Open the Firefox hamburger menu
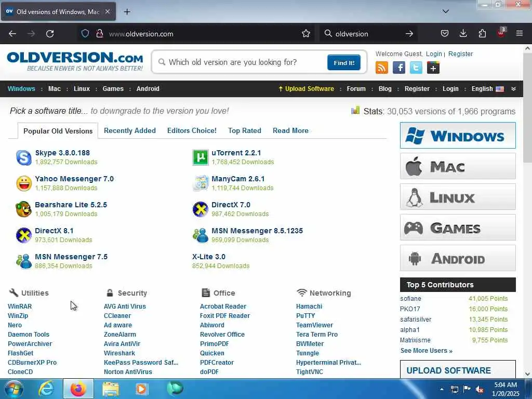The width and height of the screenshot is (532, 399). pos(520,33)
